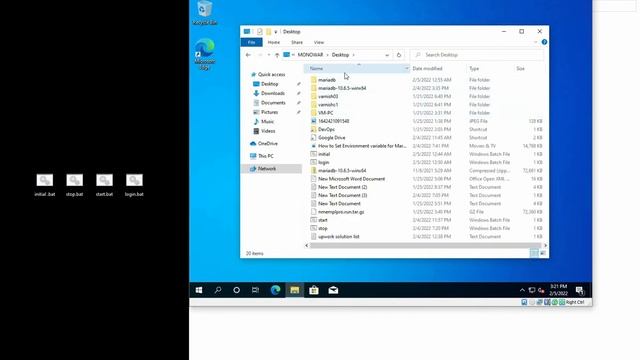Open the Downloads quick access folder
The height and width of the screenshot is (360, 640).
pos(272,93)
